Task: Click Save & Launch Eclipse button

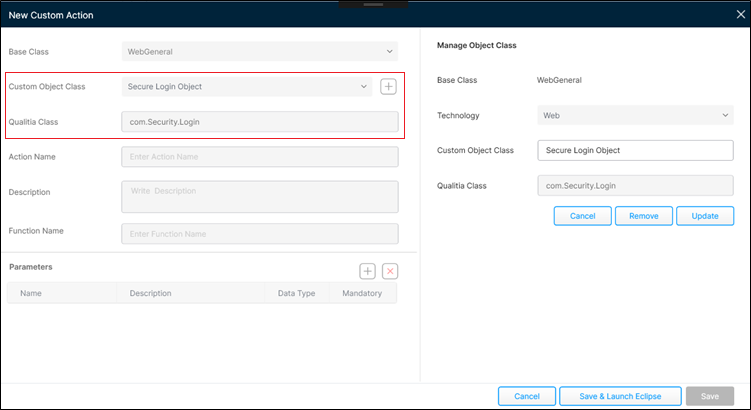Action: (x=622, y=396)
